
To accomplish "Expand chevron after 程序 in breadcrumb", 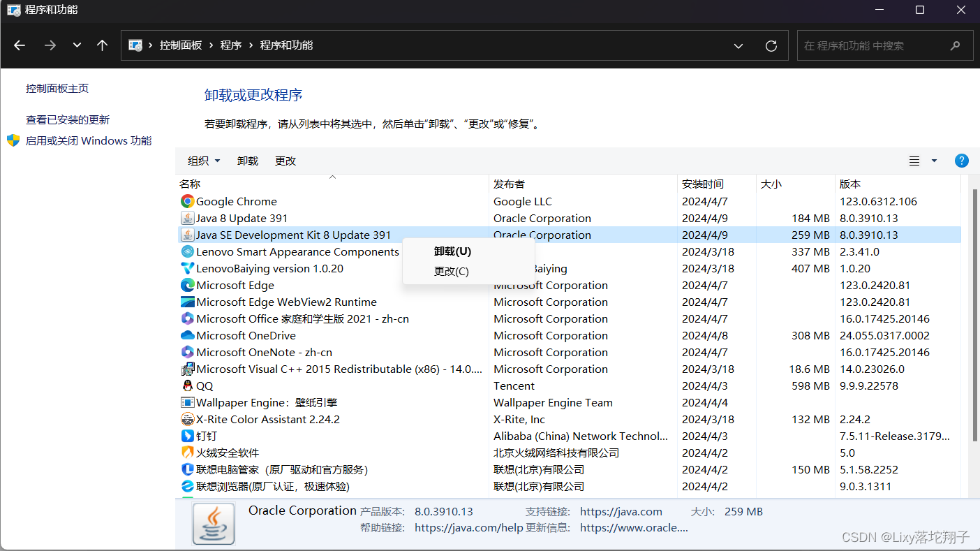I will 251,45.
